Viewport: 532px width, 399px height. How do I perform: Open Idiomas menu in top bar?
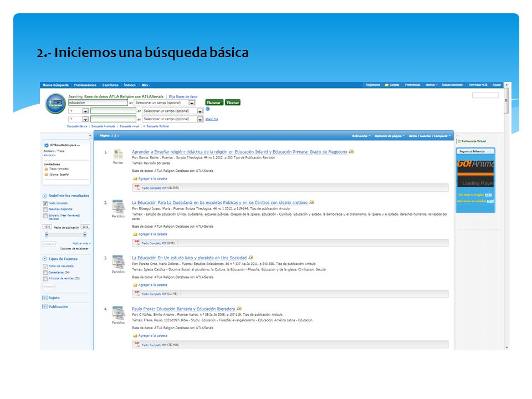point(432,85)
